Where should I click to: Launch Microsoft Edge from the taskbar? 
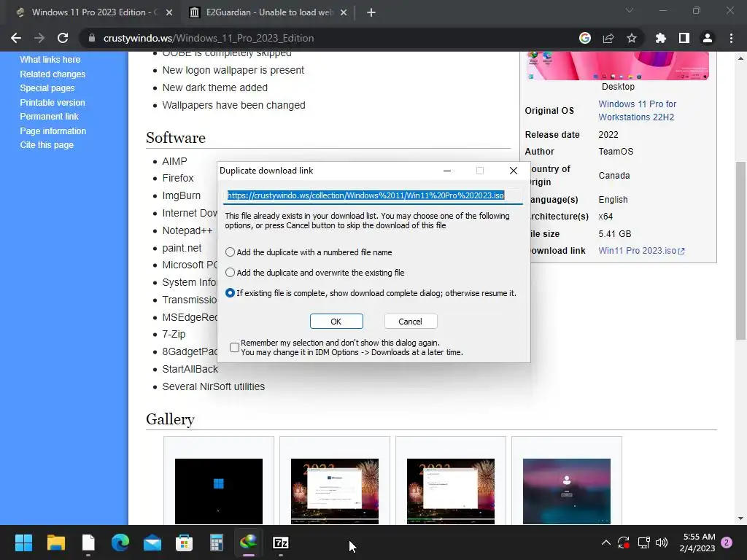(x=120, y=542)
